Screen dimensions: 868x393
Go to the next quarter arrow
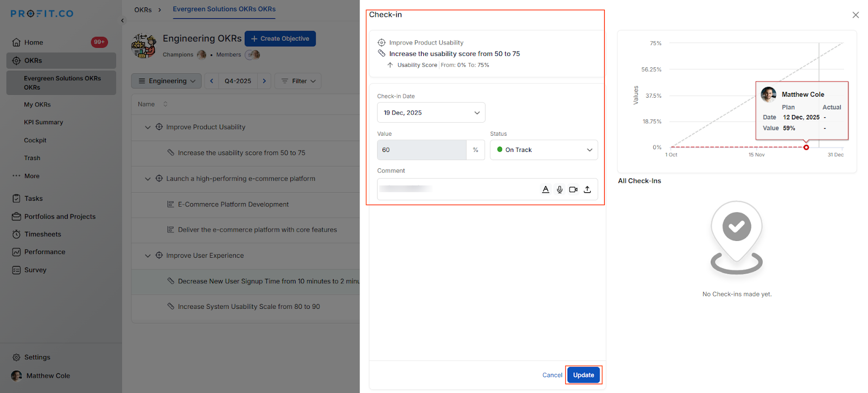point(264,81)
